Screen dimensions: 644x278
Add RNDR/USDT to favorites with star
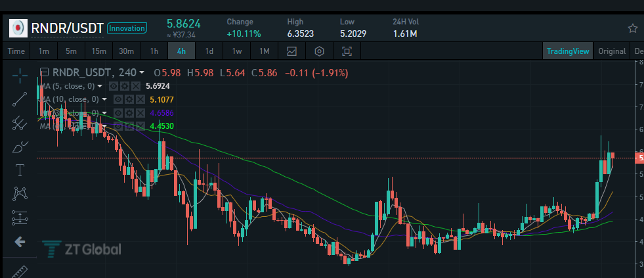(x=632, y=28)
